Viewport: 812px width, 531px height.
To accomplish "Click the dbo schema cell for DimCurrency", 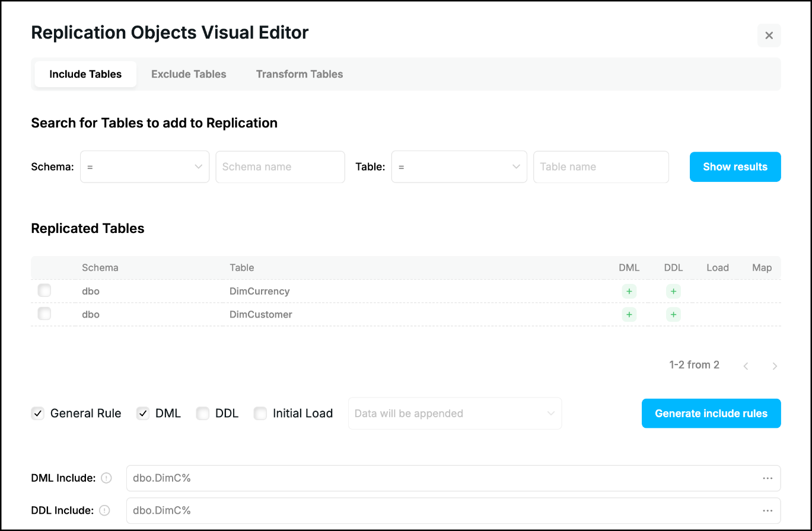I will 91,292.
